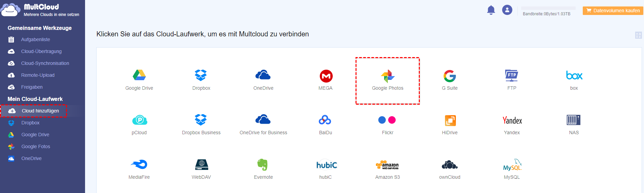This screenshot has height=193, width=644.
Task: Open Google Fotos in sidebar
Action: click(35, 146)
